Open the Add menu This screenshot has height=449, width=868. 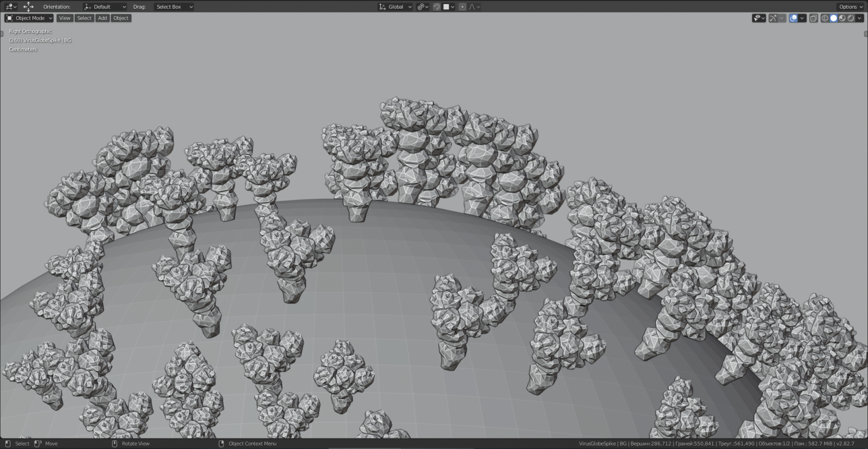pyautogui.click(x=102, y=18)
